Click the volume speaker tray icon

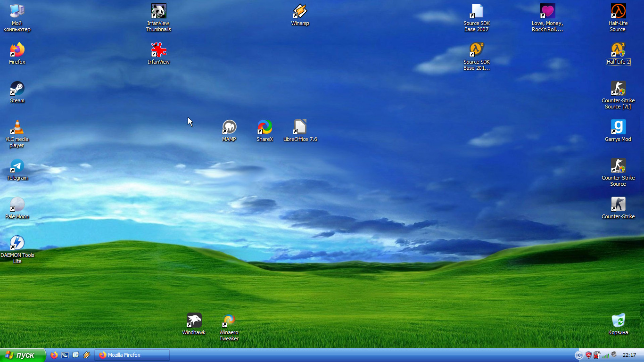click(614, 355)
